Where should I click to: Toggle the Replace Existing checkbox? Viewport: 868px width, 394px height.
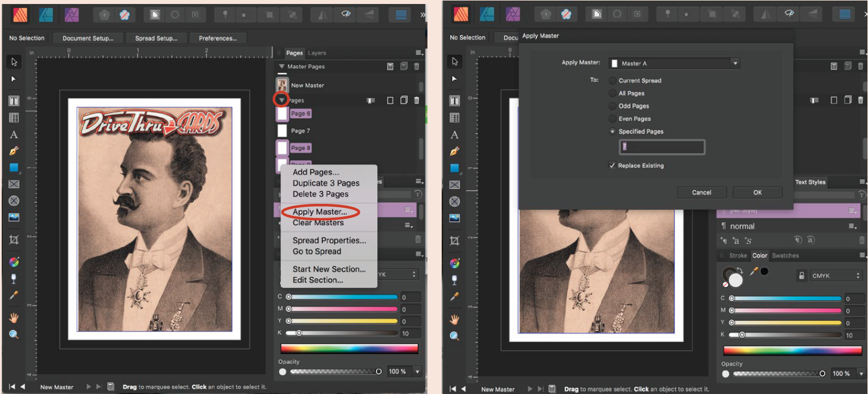pos(612,166)
